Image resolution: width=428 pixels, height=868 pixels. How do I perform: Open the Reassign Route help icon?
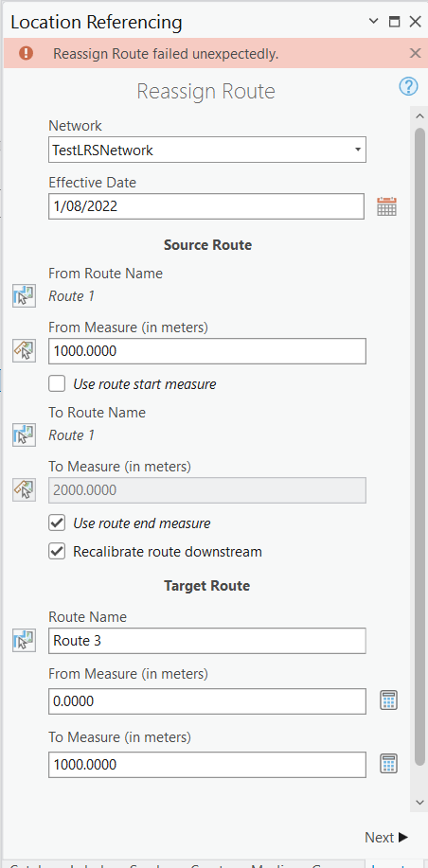coord(409,86)
